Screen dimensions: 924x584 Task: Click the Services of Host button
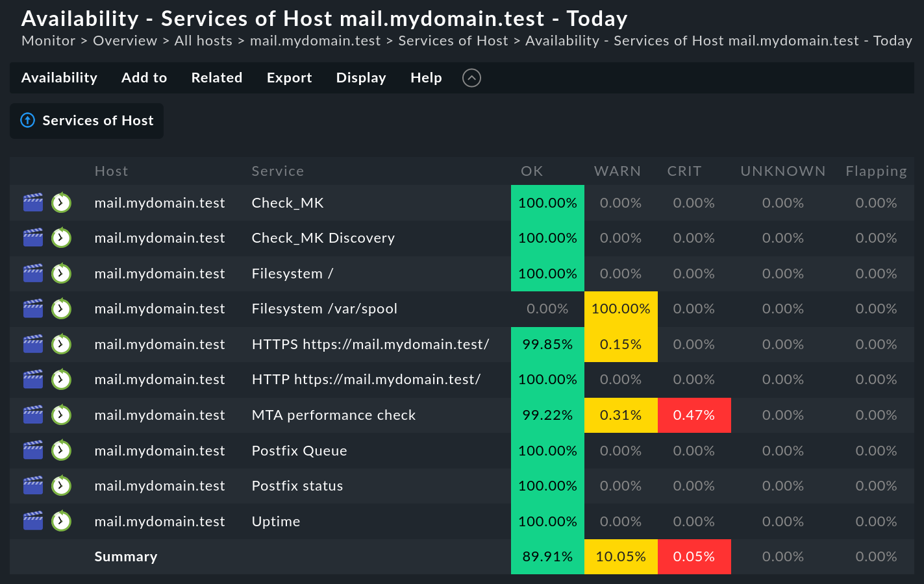[x=98, y=121]
